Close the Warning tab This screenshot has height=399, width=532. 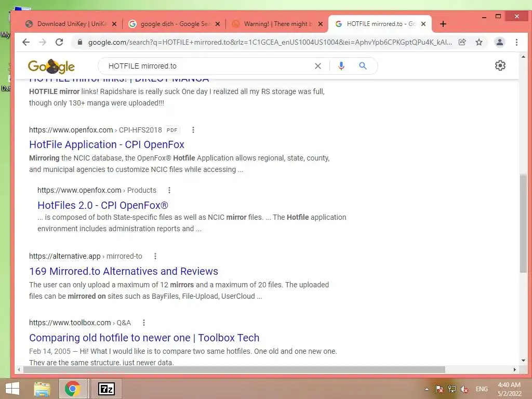[320, 24]
